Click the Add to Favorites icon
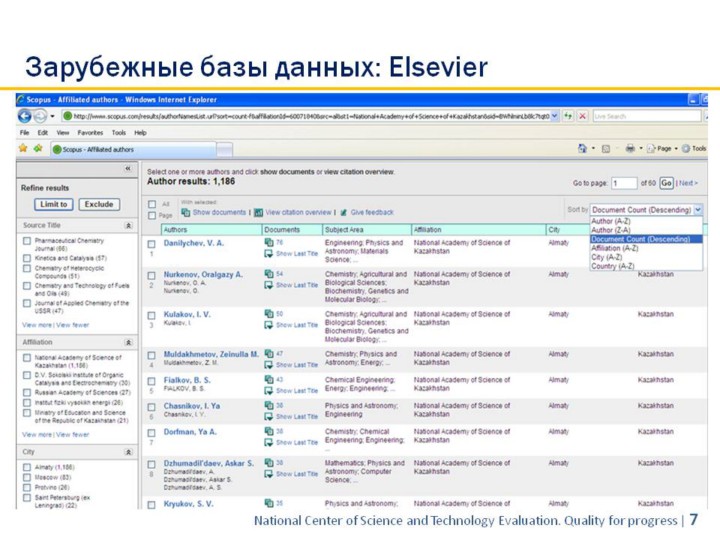Screen dimensions: 720x540 pyautogui.click(x=38, y=149)
